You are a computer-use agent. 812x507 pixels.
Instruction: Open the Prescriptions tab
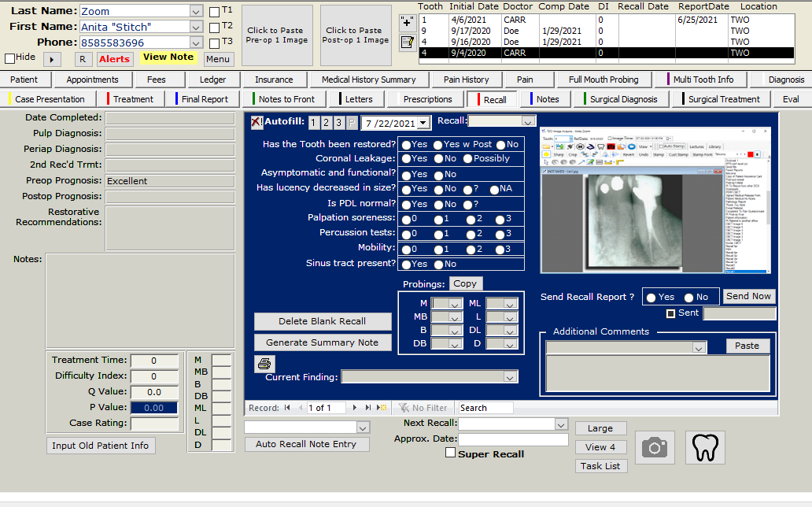[427, 99]
